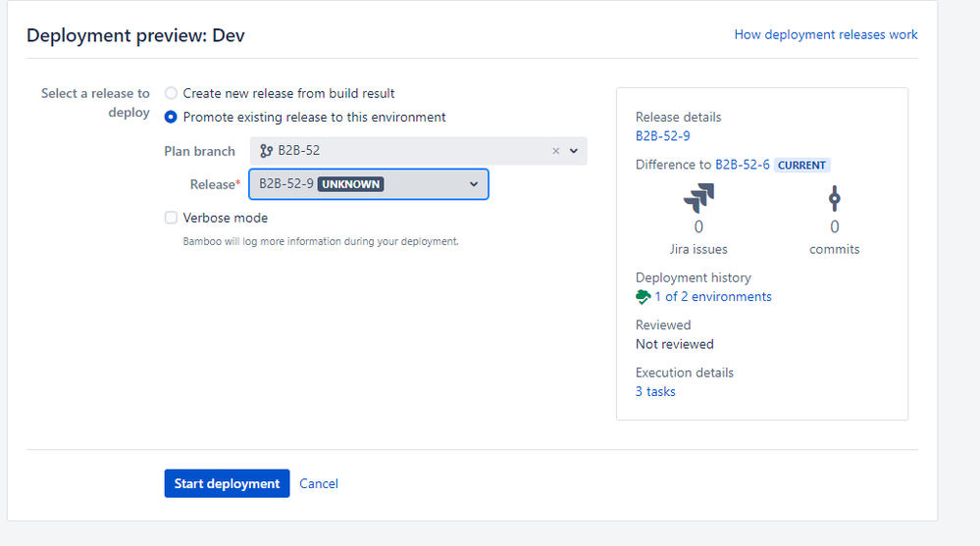Select Promote existing release to this environment
The width and height of the screenshot is (980, 546).
tap(171, 117)
